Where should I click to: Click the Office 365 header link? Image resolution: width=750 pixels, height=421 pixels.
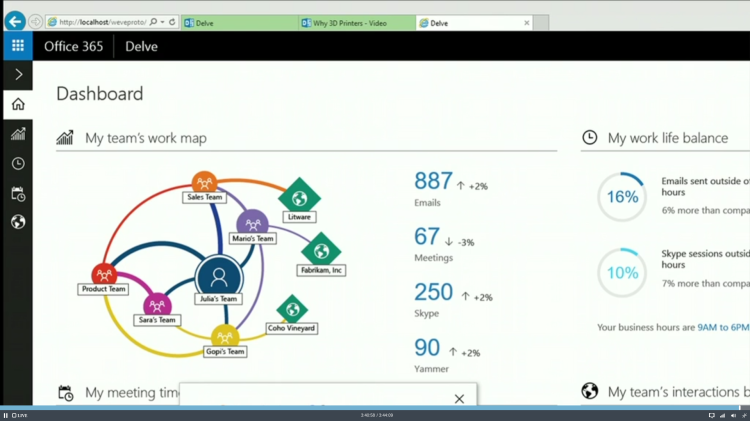click(74, 46)
